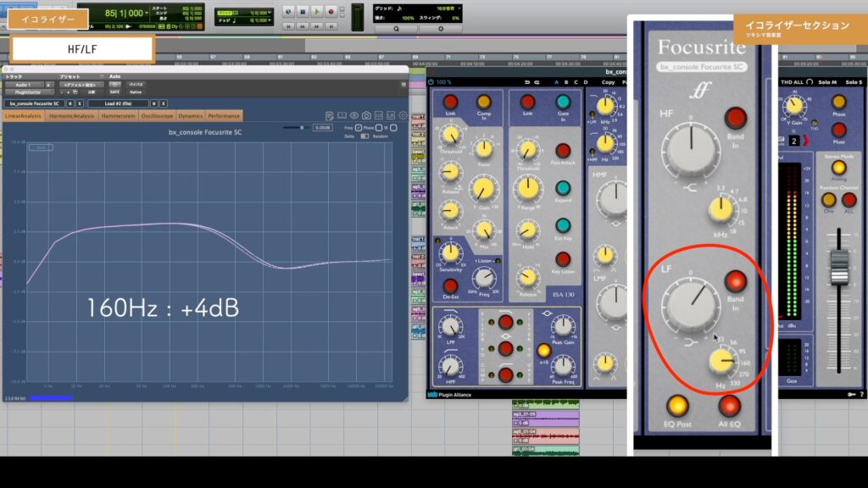Open the bx_console question mark help
Screen dimensions: 868x488
(x=861, y=394)
